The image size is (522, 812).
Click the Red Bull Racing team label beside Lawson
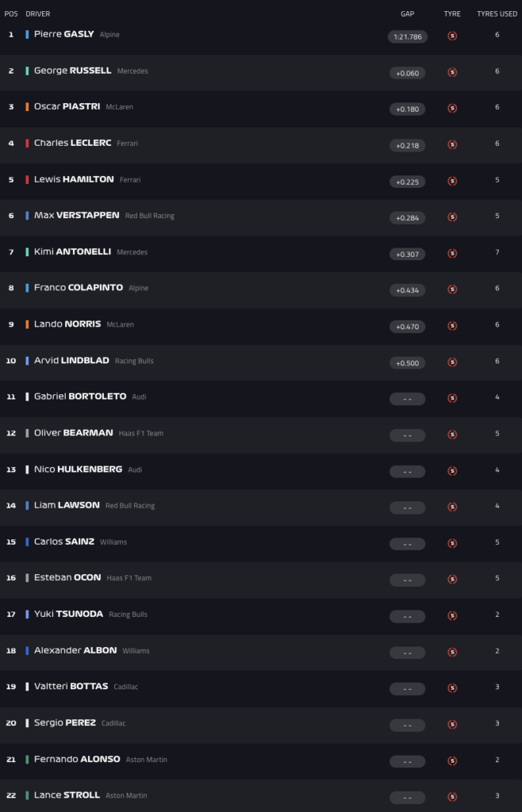click(x=130, y=506)
